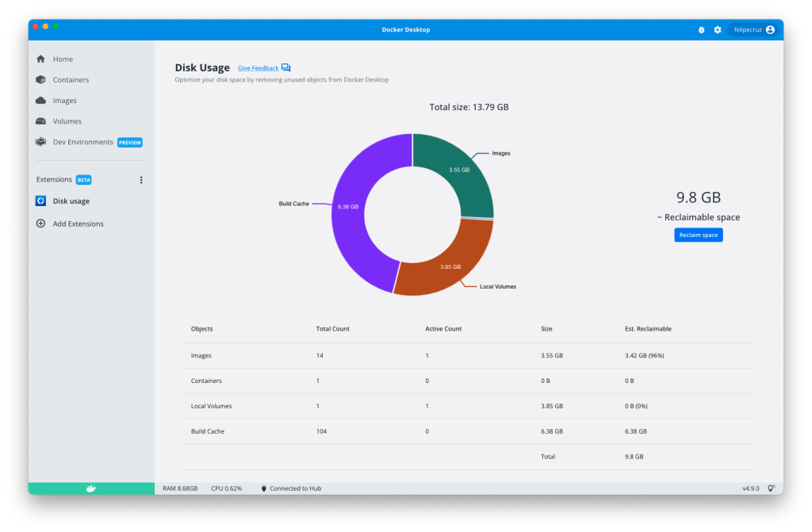Open the Images section
Screen dimensions: 812x532
click(65, 101)
